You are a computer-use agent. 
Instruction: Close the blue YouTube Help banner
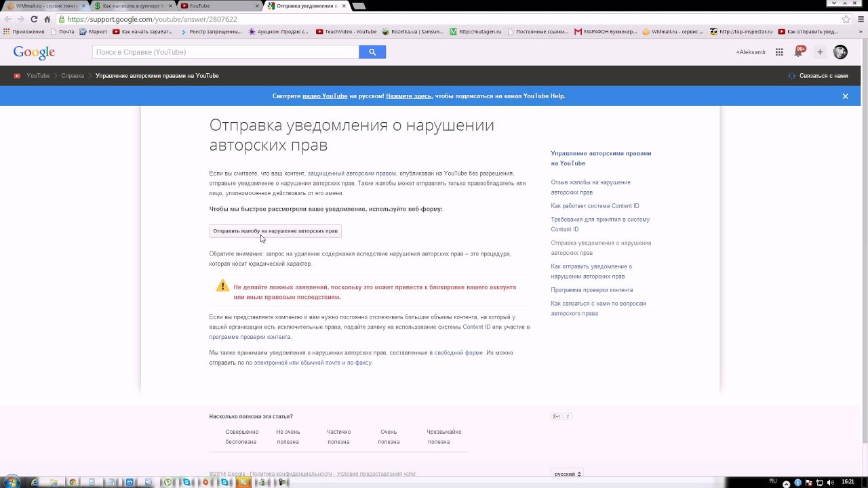tap(845, 96)
